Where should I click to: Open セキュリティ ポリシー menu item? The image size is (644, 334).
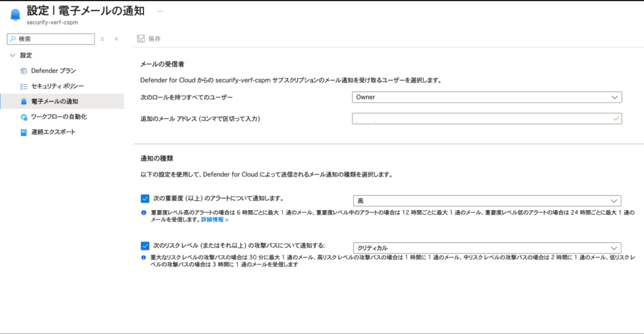click(x=57, y=86)
